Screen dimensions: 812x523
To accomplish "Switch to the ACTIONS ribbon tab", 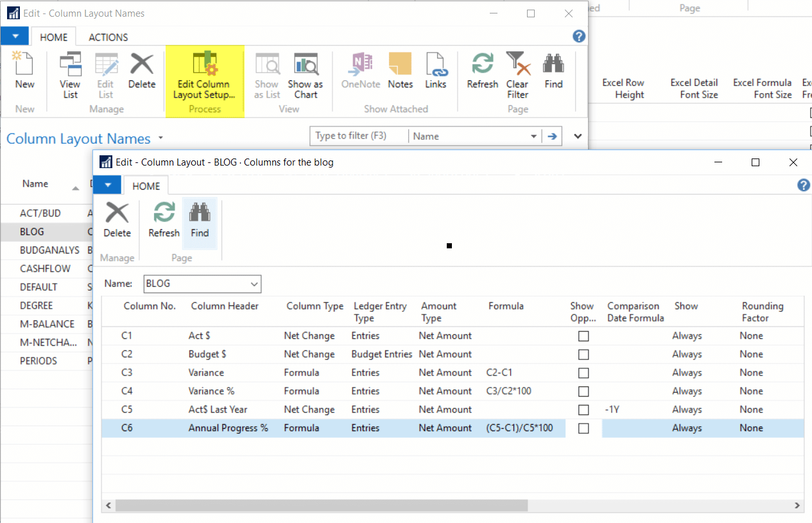I will (x=107, y=37).
